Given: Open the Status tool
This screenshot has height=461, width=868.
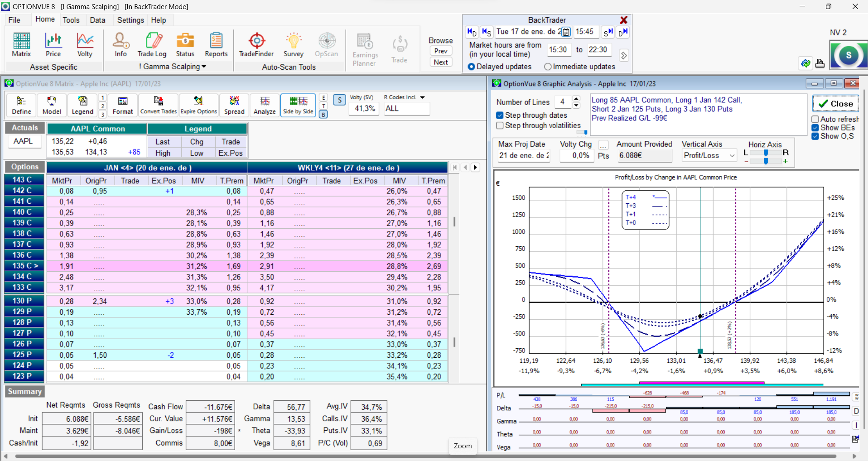Looking at the screenshot, I should pyautogui.click(x=185, y=44).
